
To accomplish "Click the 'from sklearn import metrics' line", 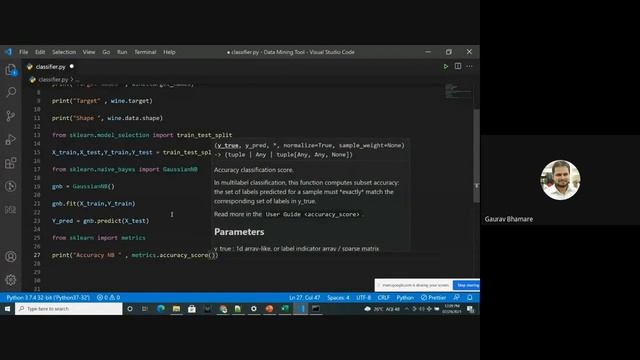I will (98, 238).
